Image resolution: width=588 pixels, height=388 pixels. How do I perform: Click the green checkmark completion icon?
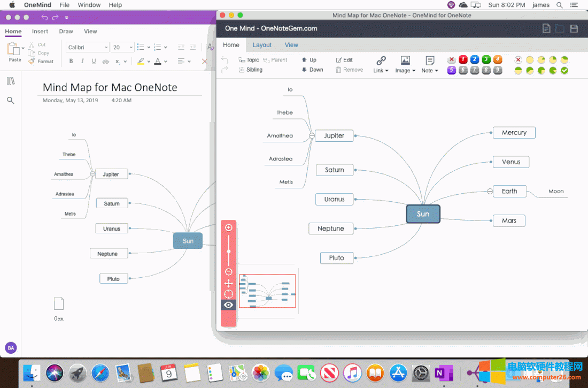(x=564, y=70)
